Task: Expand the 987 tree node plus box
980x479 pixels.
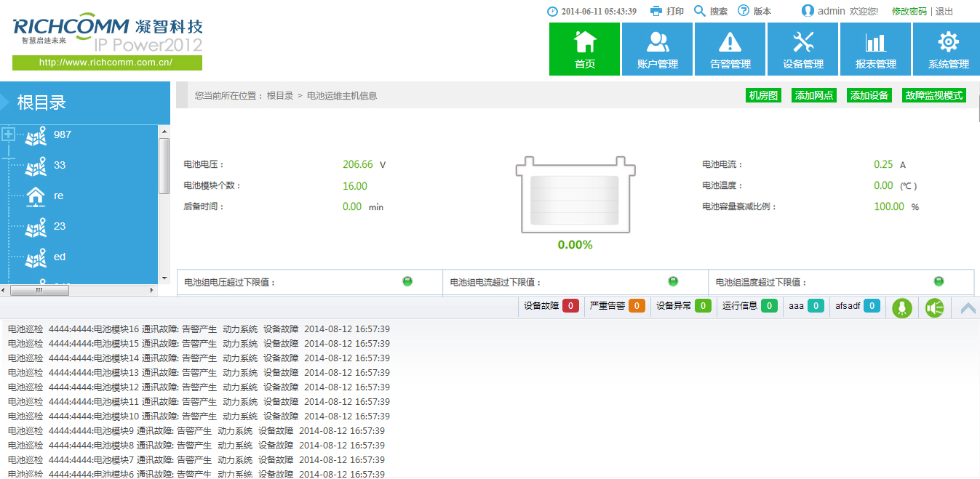Action: pyautogui.click(x=9, y=134)
